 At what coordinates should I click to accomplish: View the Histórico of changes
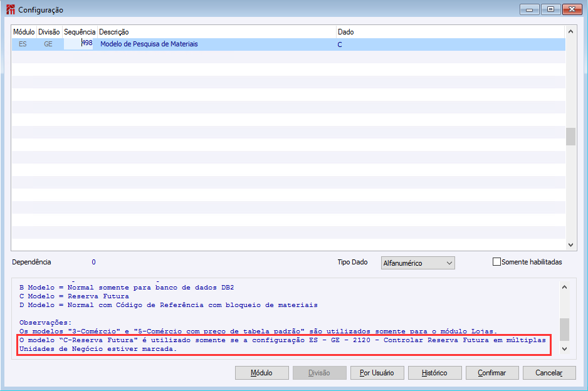tap(434, 373)
